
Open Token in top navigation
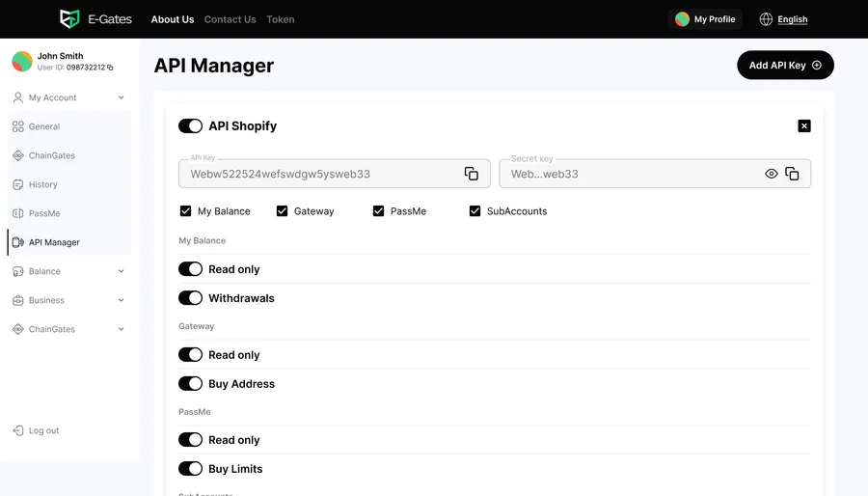280,19
